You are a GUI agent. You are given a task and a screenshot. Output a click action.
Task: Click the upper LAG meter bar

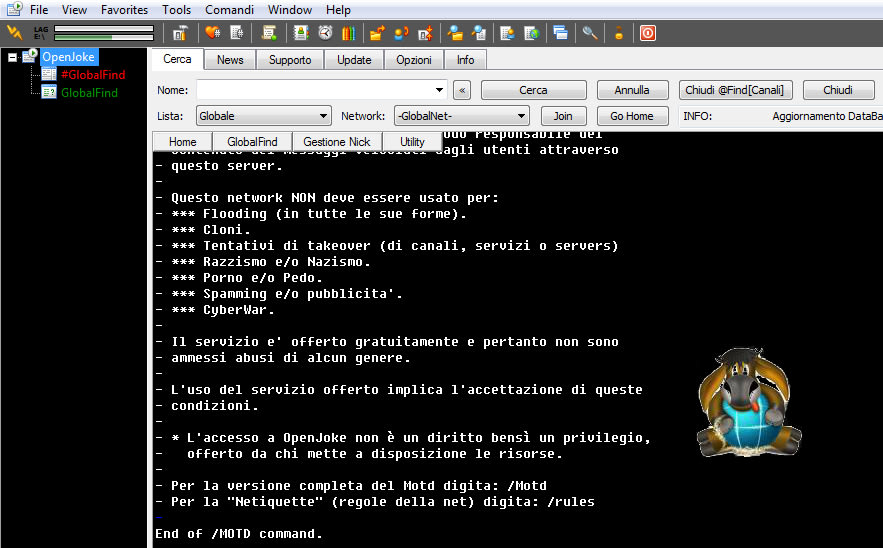pos(104,29)
